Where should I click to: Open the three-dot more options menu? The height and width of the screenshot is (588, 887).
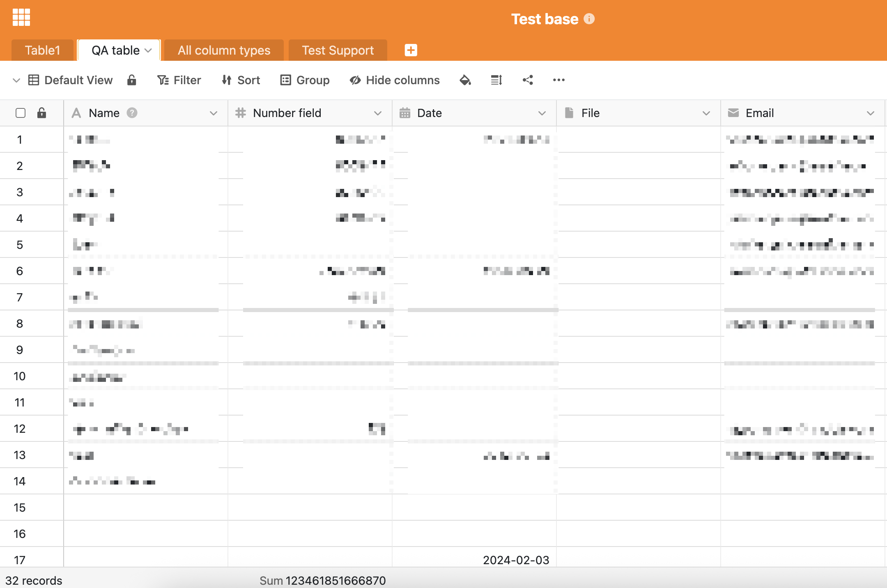(558, 80)
